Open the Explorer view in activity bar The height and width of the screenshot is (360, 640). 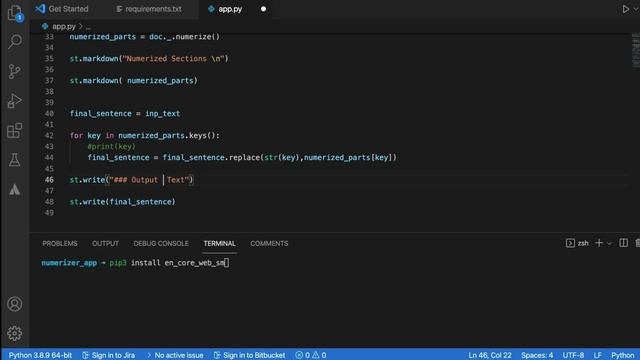pos(15,12)
